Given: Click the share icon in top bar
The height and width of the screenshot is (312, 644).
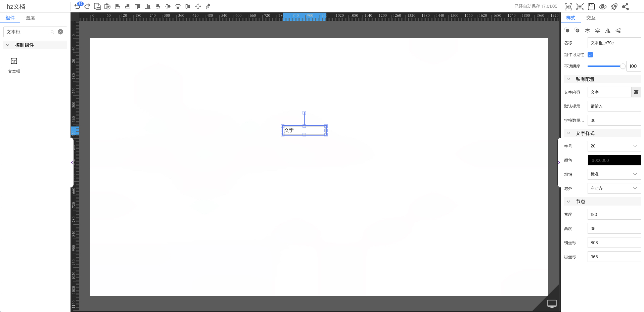Looking at the screenshot, I should (626, 7).
